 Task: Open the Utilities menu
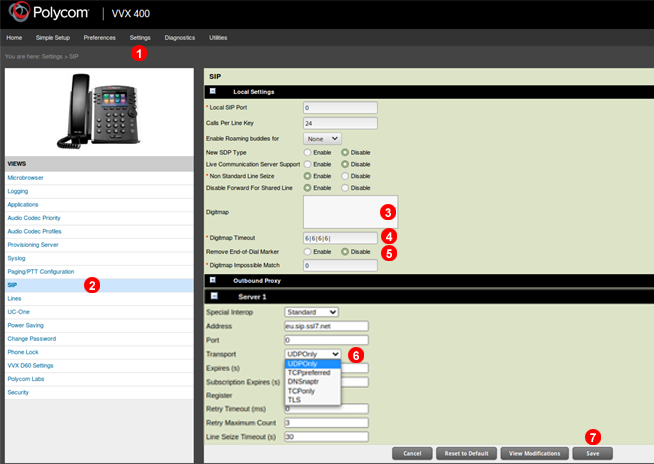[x=218, y=38]
